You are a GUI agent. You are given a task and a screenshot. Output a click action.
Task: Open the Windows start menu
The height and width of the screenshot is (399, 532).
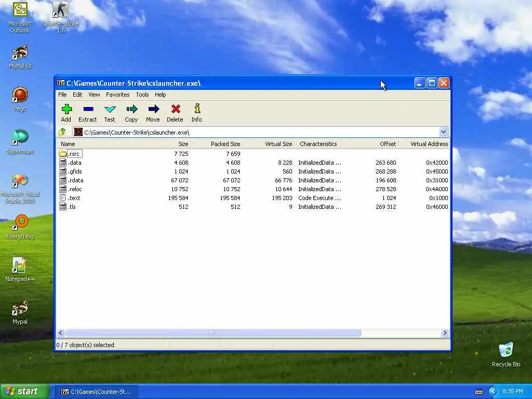25,391
